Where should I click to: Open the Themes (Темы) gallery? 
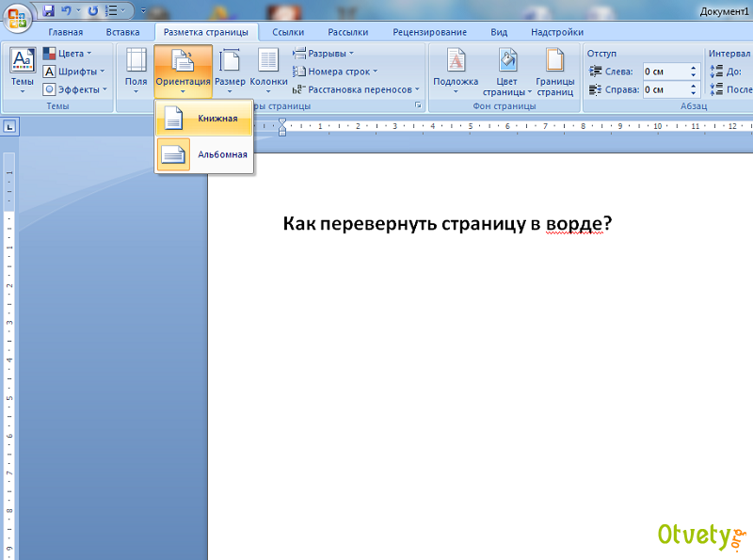coord(22,72)
